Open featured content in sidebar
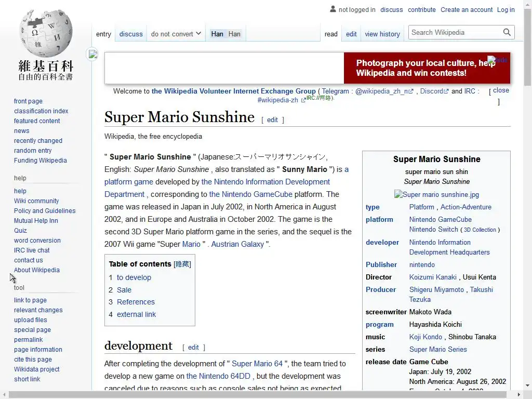 point(37,121)
